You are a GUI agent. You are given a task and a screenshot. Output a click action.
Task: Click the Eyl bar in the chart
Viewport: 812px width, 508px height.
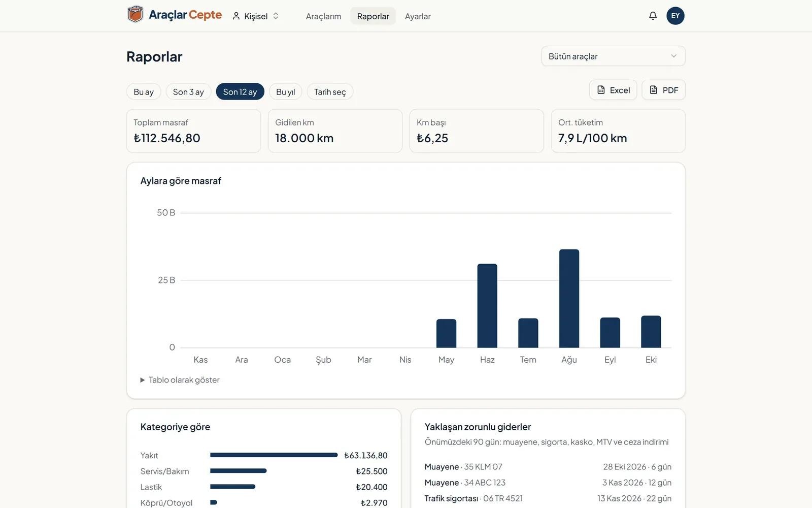[x=610, y=333]
